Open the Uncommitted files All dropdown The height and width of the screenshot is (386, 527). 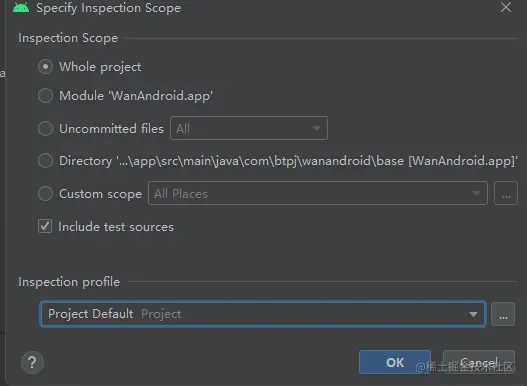coord(249,128)
